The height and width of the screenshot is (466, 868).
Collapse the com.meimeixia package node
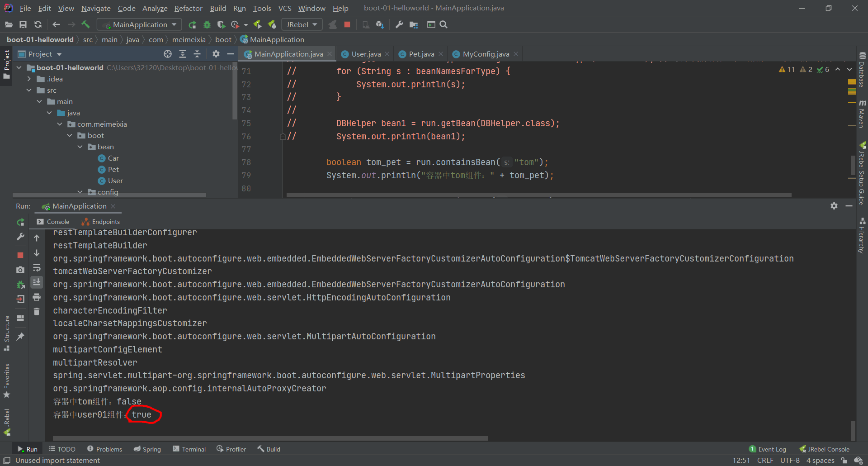pos(60,124)
